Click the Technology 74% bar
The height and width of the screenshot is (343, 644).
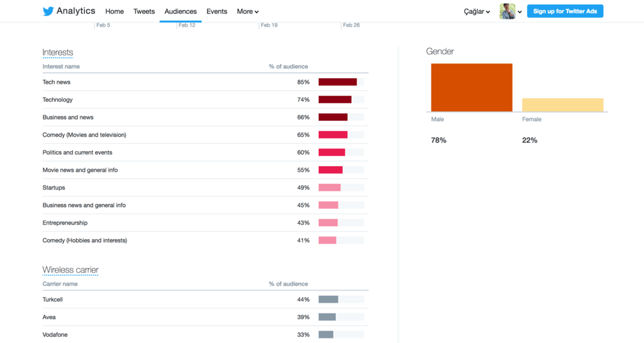click(x=335, y=99)
